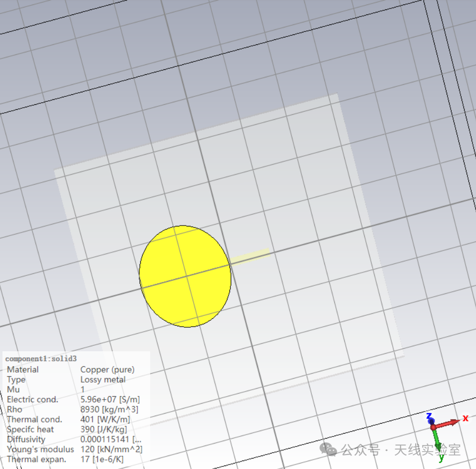Click the '401 [W/K/m]' thermal conductivity value
The image size is (476, 469).
point(105,419)
